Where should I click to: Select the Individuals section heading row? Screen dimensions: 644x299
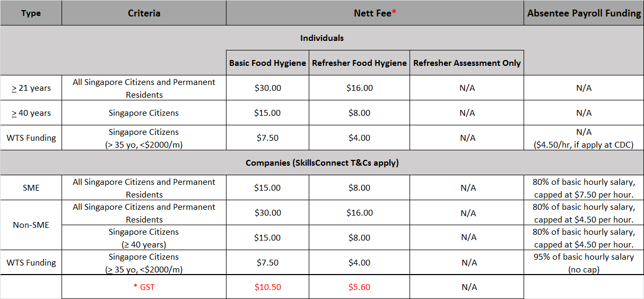tap(321, 38)
